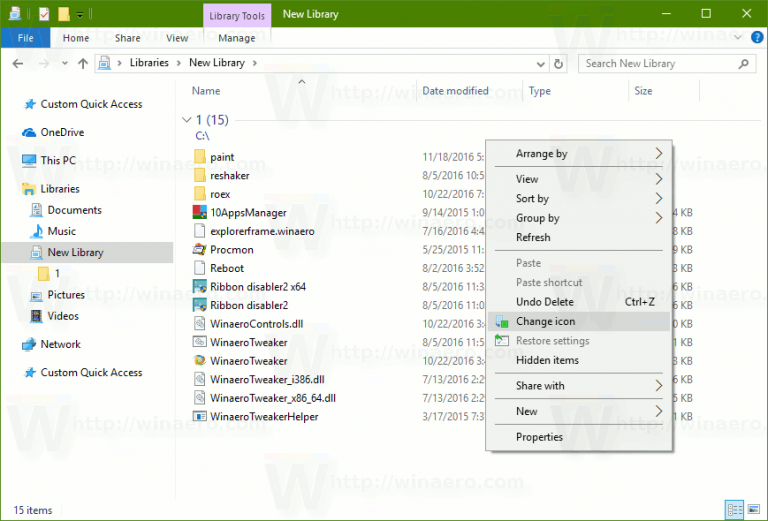Open Network in the navigation pane
The height and width of the screenshot is (521, 768).
pos(51,344)
